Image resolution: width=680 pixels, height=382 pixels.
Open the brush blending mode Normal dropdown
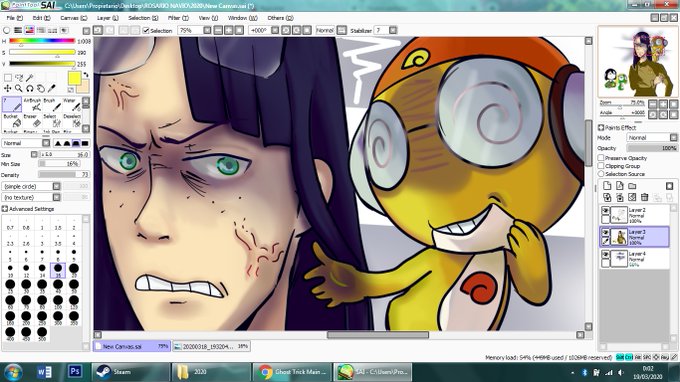(x=26, y=143)
